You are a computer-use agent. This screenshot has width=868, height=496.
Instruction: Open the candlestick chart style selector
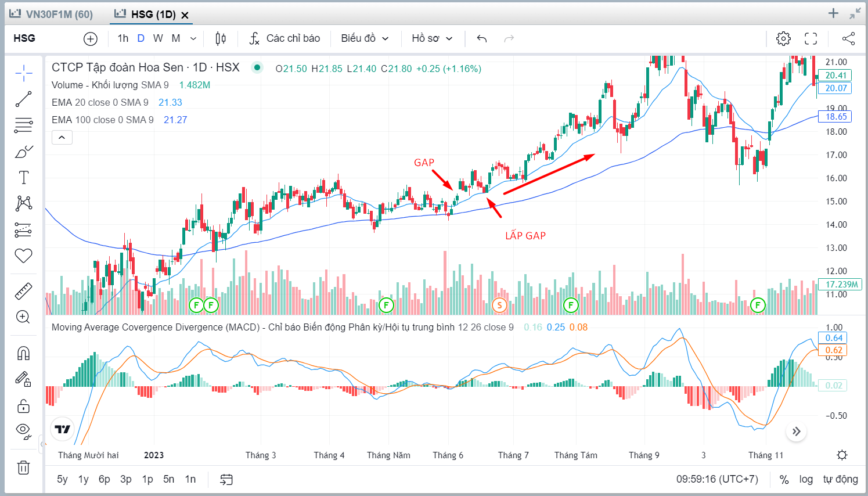221,39
